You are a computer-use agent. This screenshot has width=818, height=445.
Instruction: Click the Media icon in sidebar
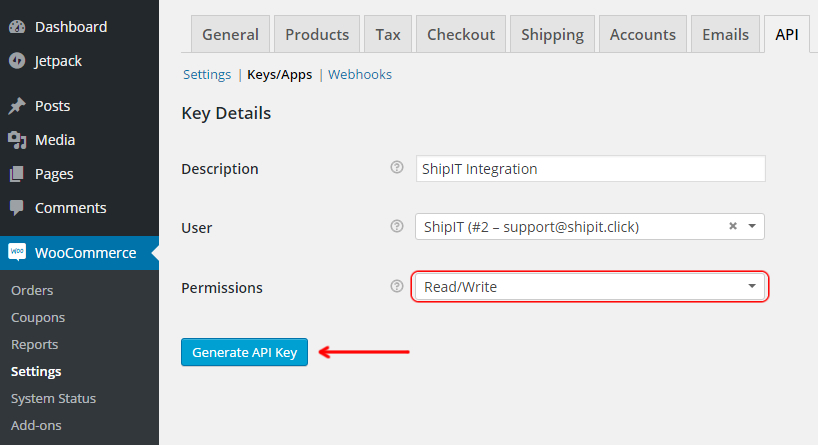coord(17,140)
